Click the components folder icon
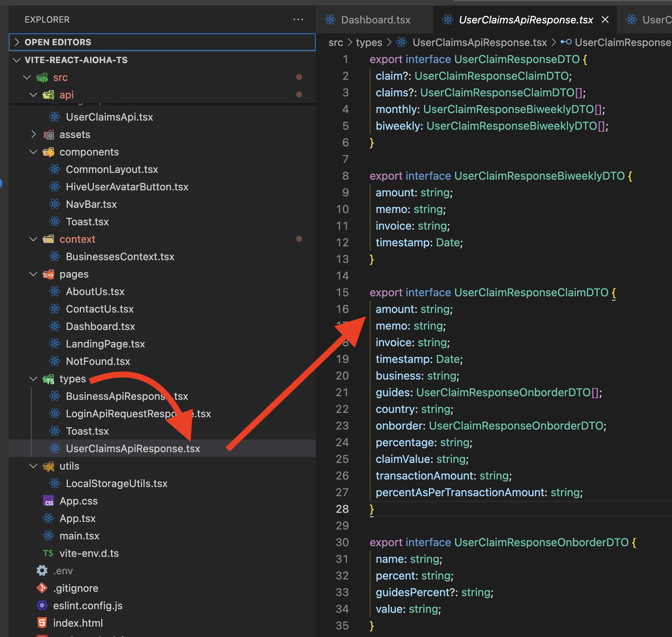The height and width of the screenshot is (637, 672). 48,152
